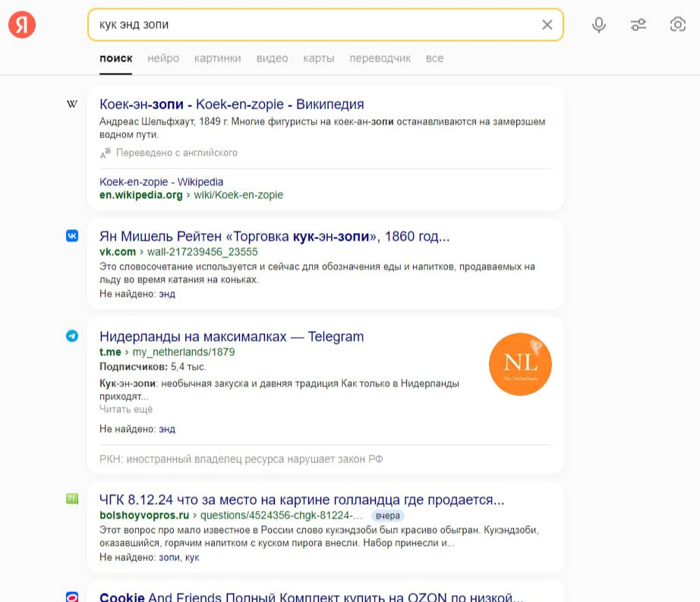Click the 'РКН: иностранный владелец ресурса' notice
700x602 pixels.
point(241,459)
